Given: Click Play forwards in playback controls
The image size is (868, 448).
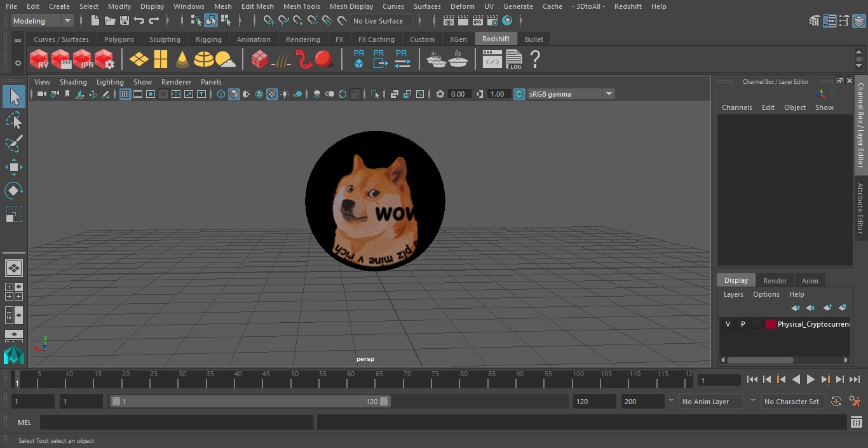Looking at the screenshot, I should pos(811,379).
